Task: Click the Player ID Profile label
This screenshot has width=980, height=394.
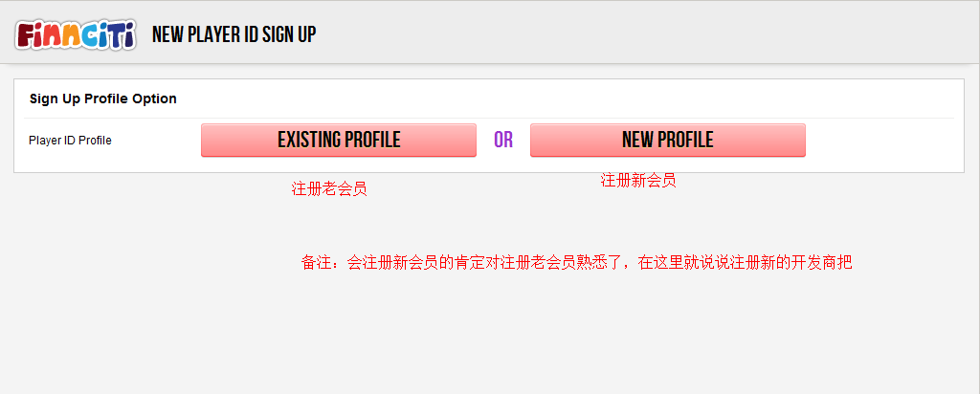Action: coord(70,141)
